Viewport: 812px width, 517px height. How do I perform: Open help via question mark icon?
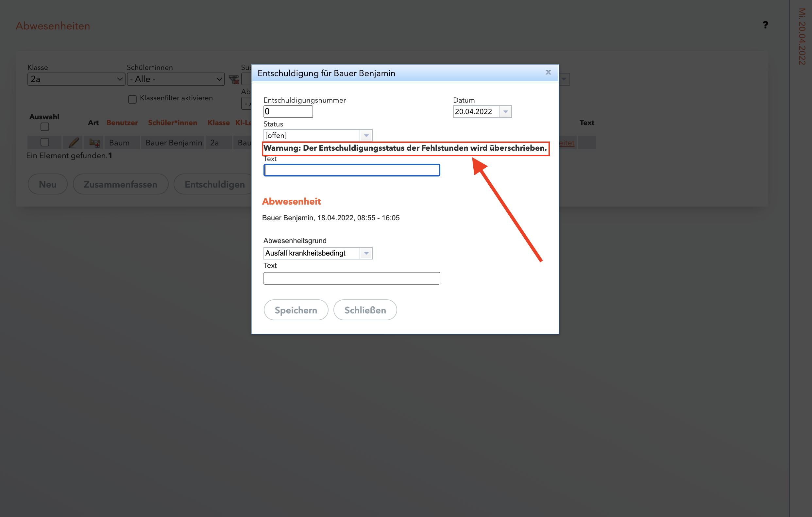(x=765, y=25)
